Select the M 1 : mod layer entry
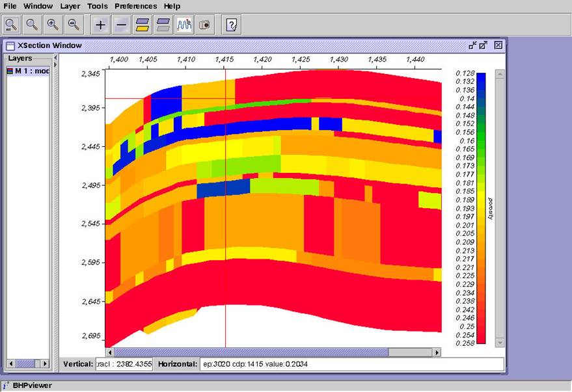Image resolution: width=572 pixels, height=392 pixels. tap(28, 71)
